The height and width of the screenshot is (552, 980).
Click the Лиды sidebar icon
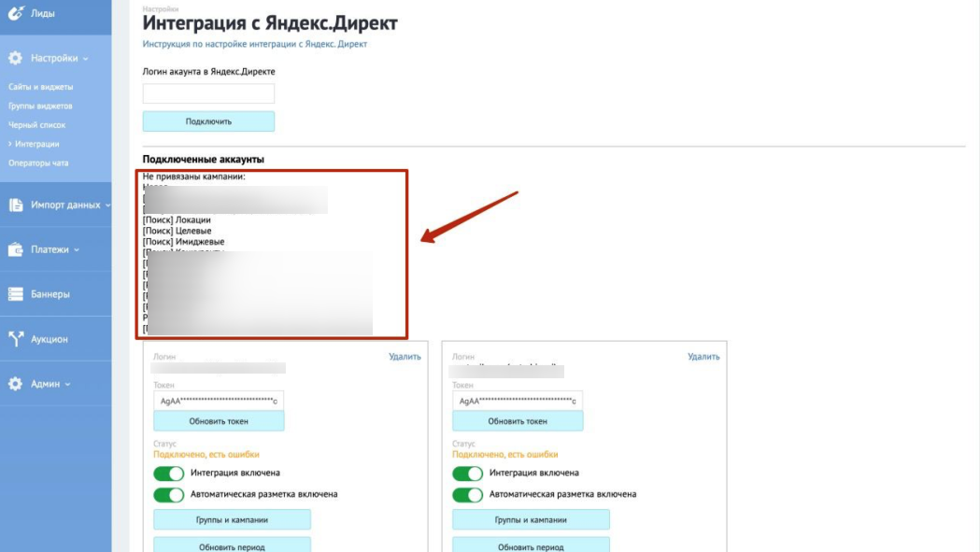16,12
